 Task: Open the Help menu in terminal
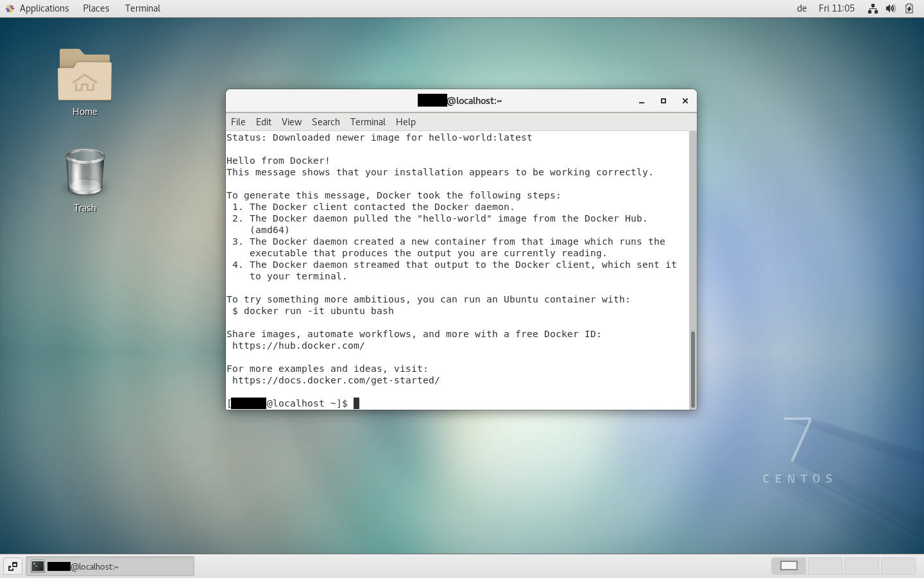406,122
